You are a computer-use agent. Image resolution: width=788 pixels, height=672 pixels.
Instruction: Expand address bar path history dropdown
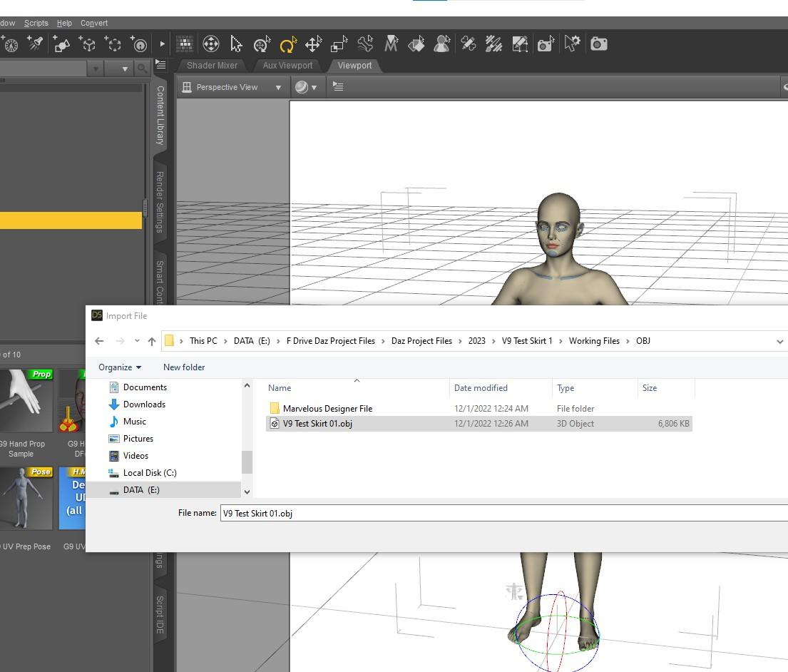point(779,341)
